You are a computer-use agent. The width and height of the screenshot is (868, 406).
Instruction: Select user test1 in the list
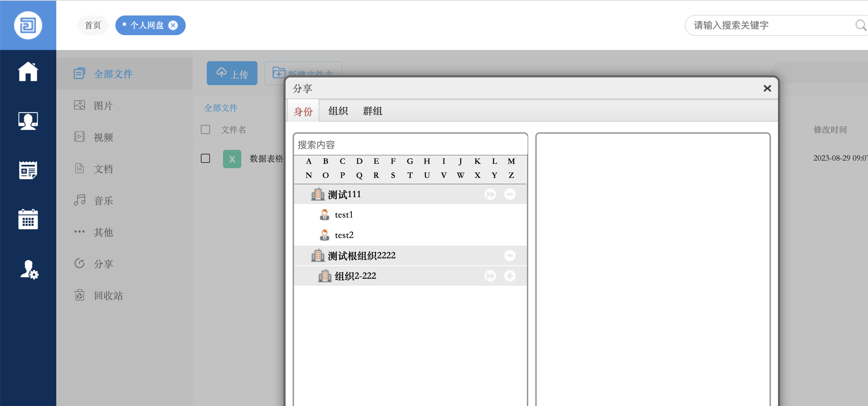point(343,215)
